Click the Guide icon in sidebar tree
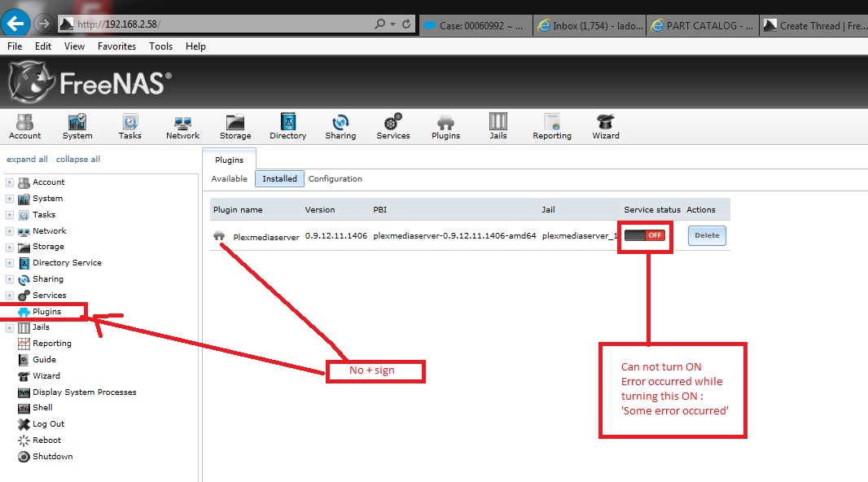Image resolution: width=868 pixels, height=482 pixels. 24,360
